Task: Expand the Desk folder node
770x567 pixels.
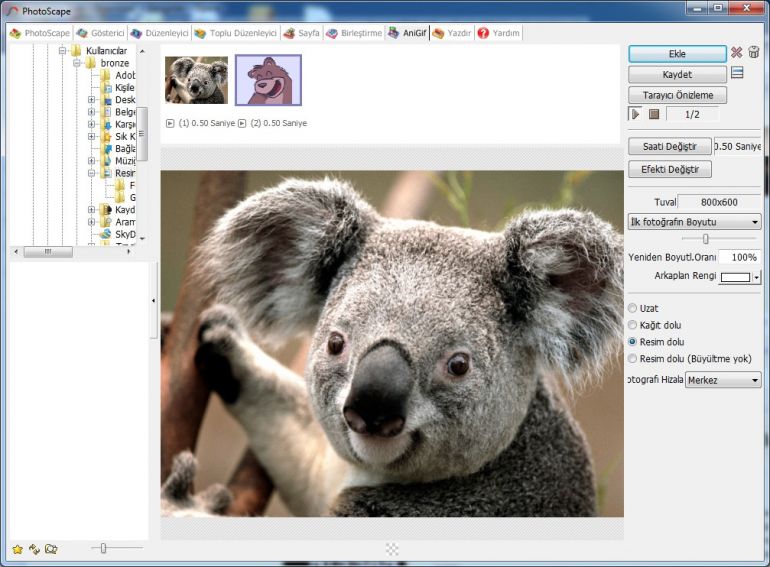Action: pyautogui.click(x=91, y=100)
